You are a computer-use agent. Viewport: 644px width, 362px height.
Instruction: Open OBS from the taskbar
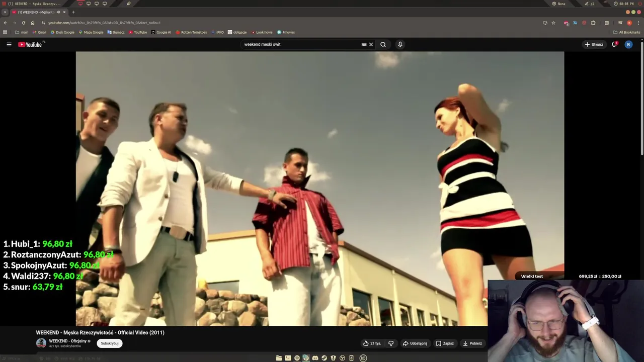point(342,358)
